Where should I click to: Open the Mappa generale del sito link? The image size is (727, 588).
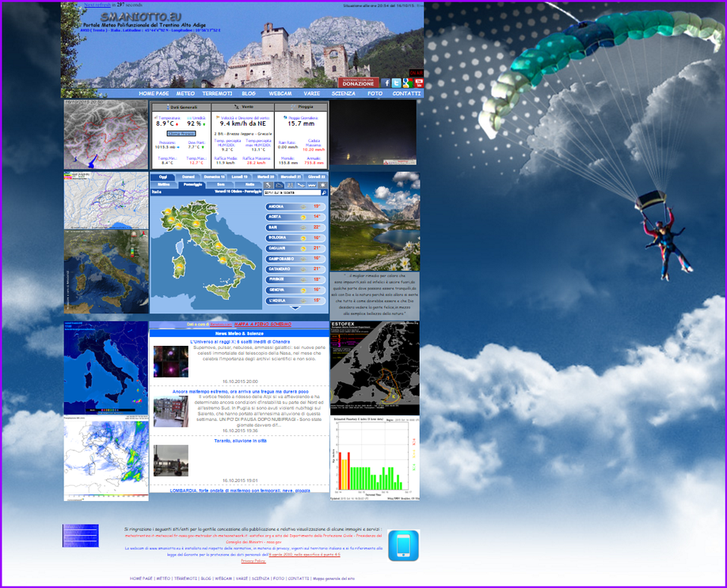(334, 579)
